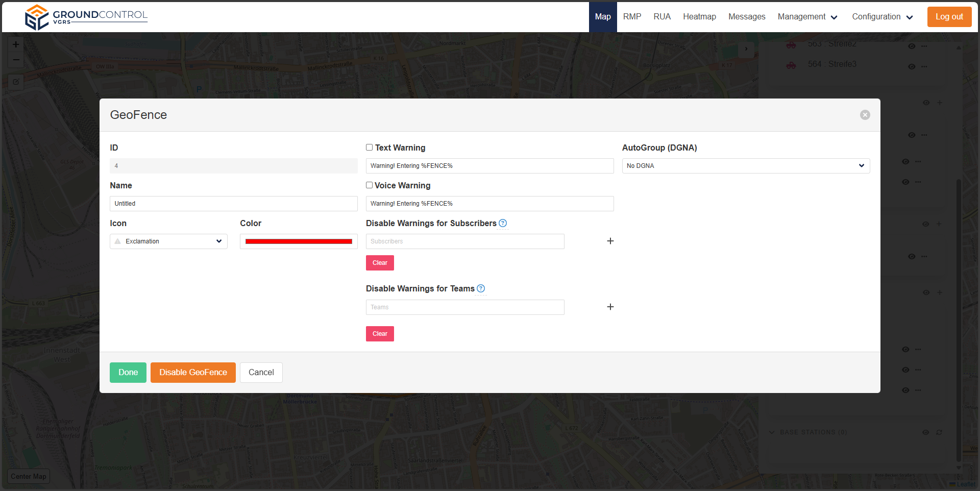
Task: Click the Name field containing Untitled
Action: click(233, 204)
